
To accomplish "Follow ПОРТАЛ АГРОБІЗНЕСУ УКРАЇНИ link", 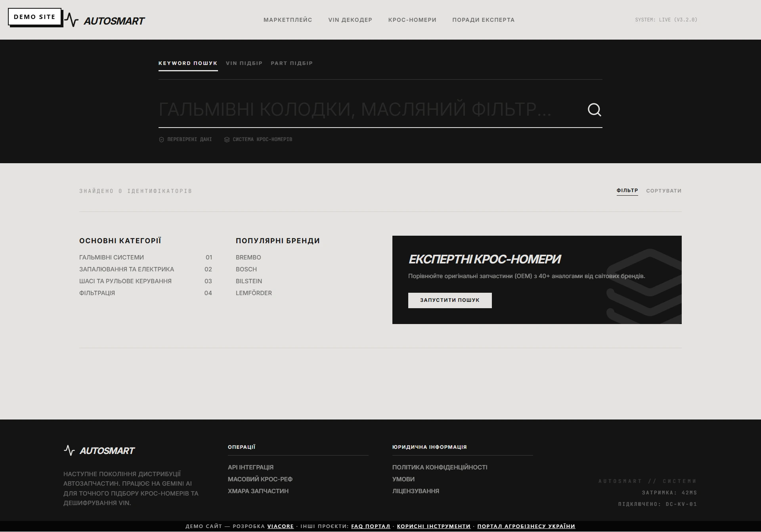I will (x=526, y=526).
